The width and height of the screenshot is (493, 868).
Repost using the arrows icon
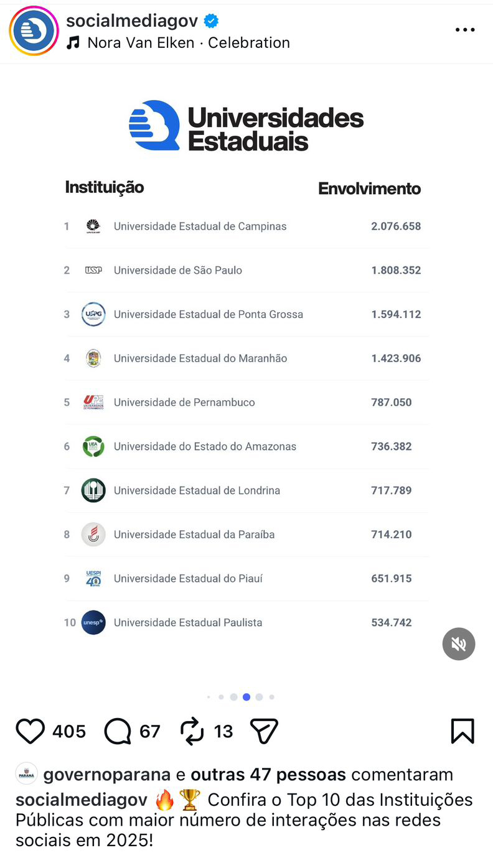[192, 731]
